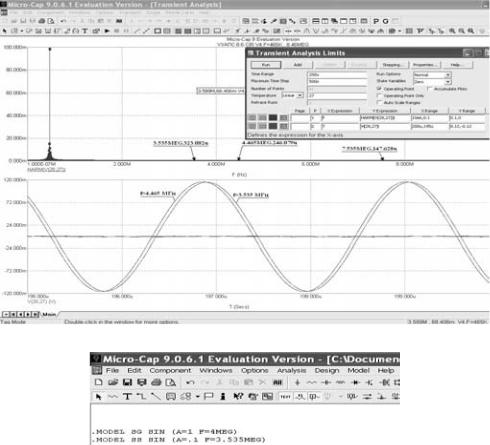Viewport: 490px width, 445px height.
Task: Open Print Preview in lower window toolbar
Action: point(170,382)
